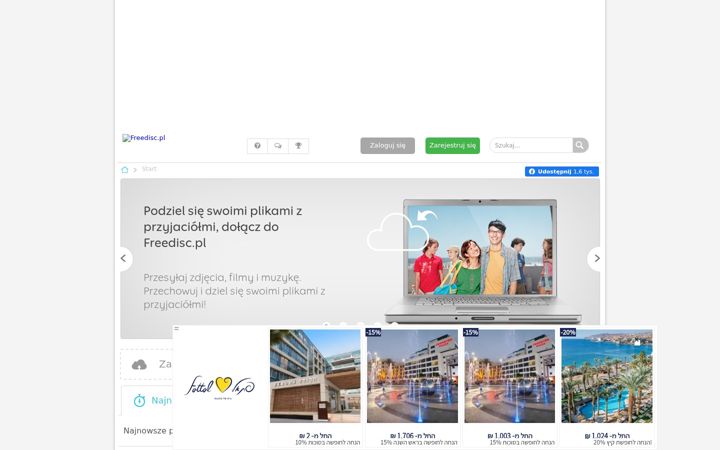The width and height of the screenshot is (720, 450).
Task: Click the 1,024 ₪ price text
Action: 607,435
